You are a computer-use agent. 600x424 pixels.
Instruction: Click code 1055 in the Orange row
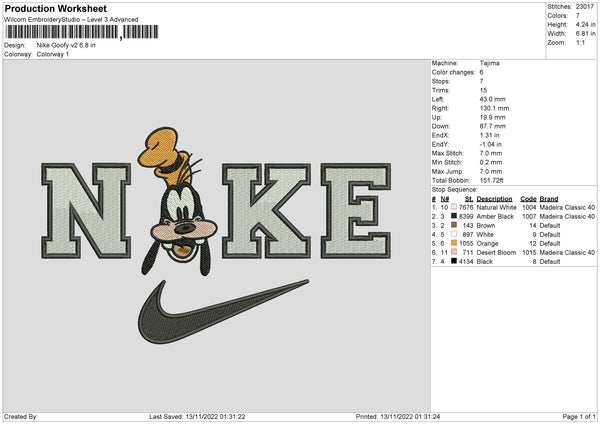point(466,243)
